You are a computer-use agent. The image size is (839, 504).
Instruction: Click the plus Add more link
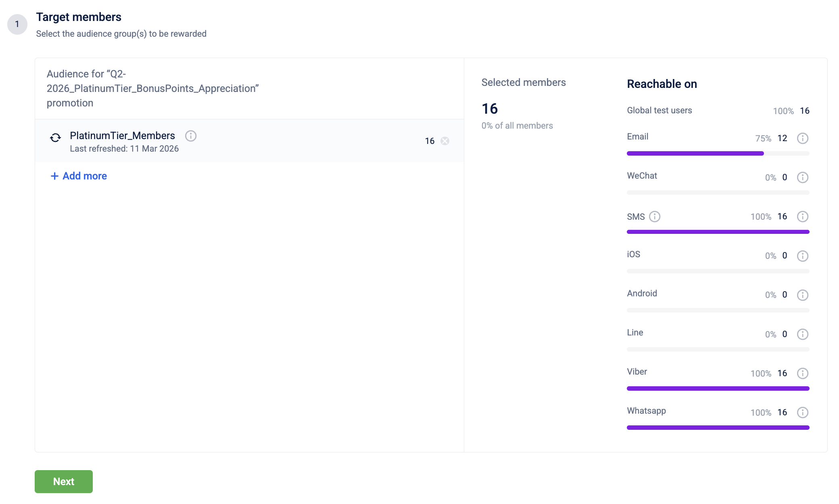pos(79,176)
